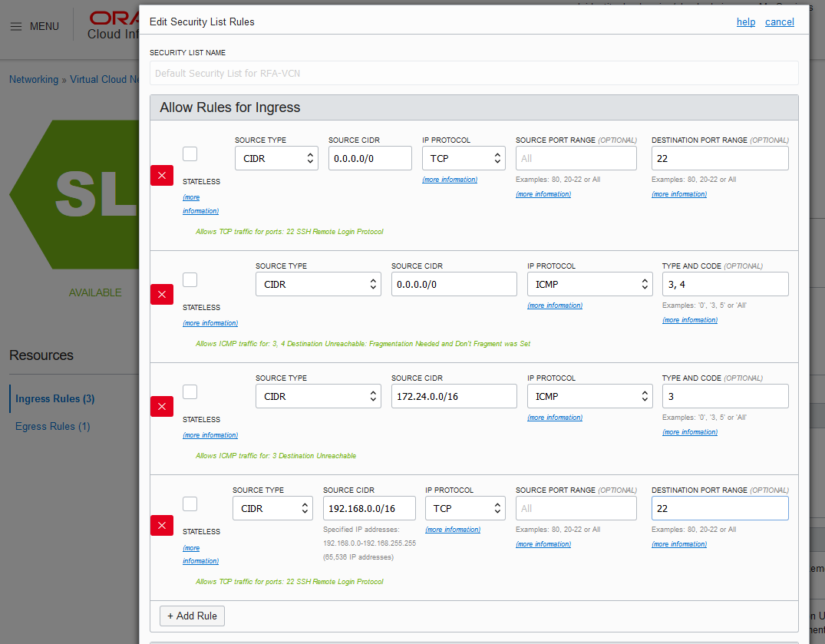Click the Source CIDR field containing 192.168.0.0/16
The image size is (825, 644).
(369, 508)
